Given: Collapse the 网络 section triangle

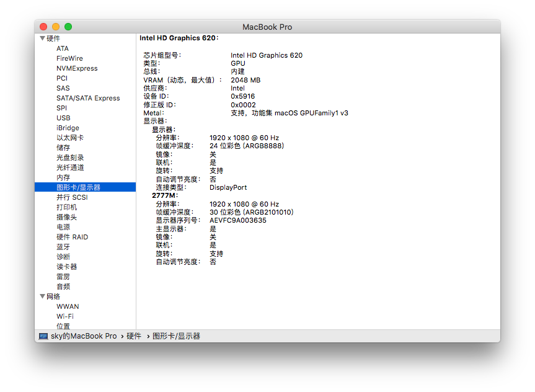Looking at the screenshot, I should pos(42,296).
